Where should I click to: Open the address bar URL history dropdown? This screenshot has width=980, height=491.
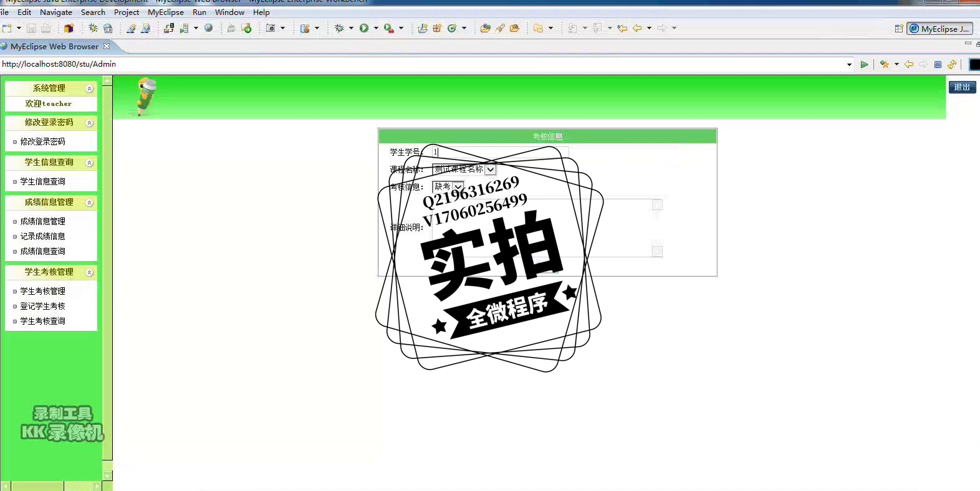[x=849, y=64]
